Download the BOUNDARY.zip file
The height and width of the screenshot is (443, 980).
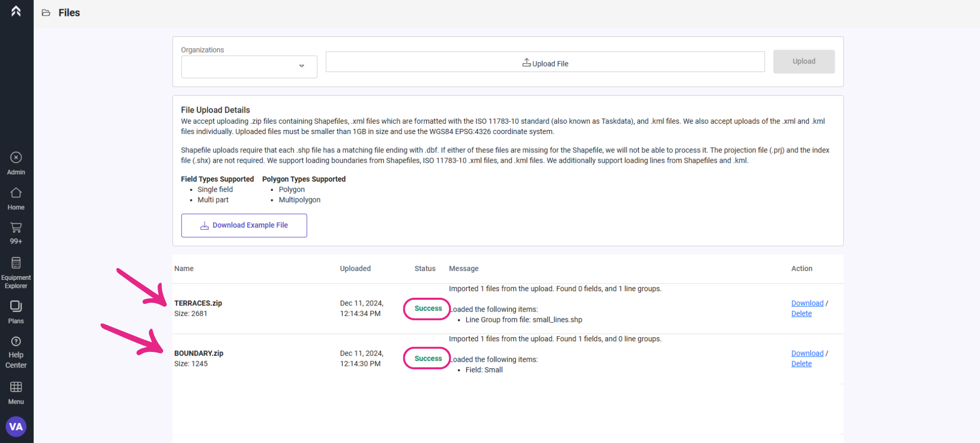(x=807, y=353)
